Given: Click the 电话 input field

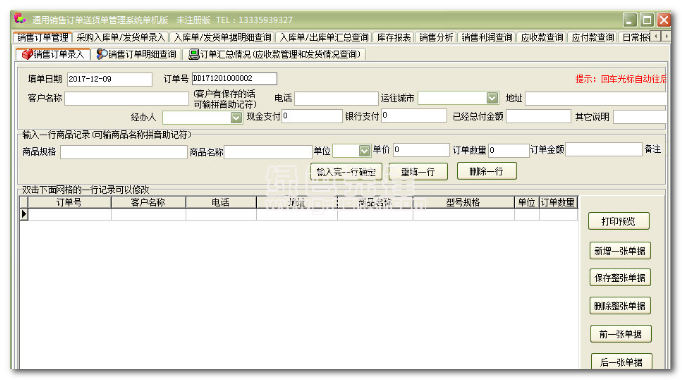Looking at the screenshot, I should (x=336, y=98).
